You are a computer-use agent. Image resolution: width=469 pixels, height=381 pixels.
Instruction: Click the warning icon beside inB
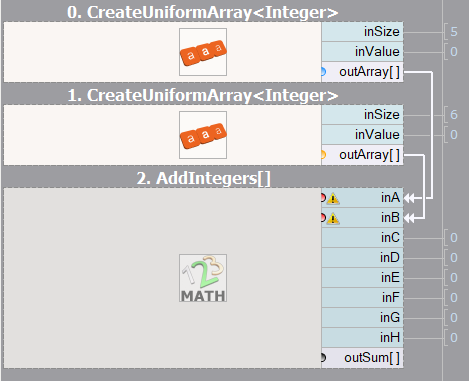(x=333, y=219)
